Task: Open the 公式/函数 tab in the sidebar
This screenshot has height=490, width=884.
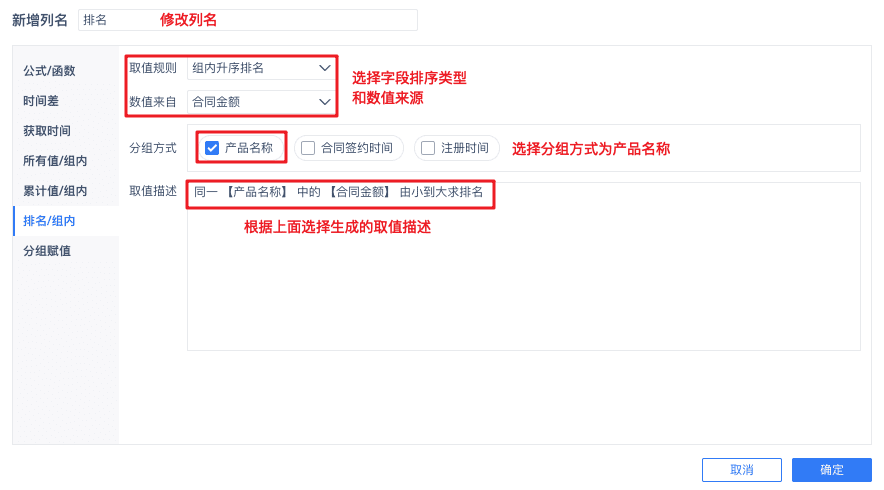Action: pyautogui.click(x=49, y=70)
